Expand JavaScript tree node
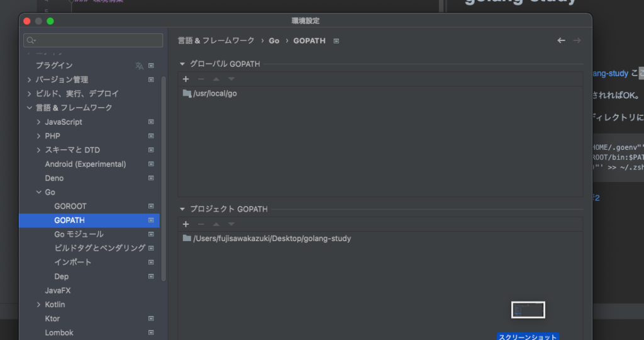The width and height of the screenshot is (644, 340). pos(38,122)
